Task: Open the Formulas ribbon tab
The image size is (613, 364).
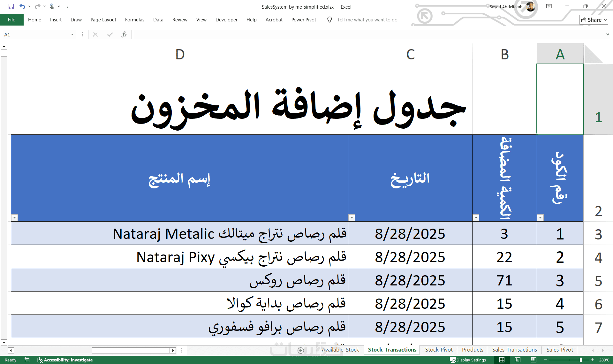Action: [134, 20]
